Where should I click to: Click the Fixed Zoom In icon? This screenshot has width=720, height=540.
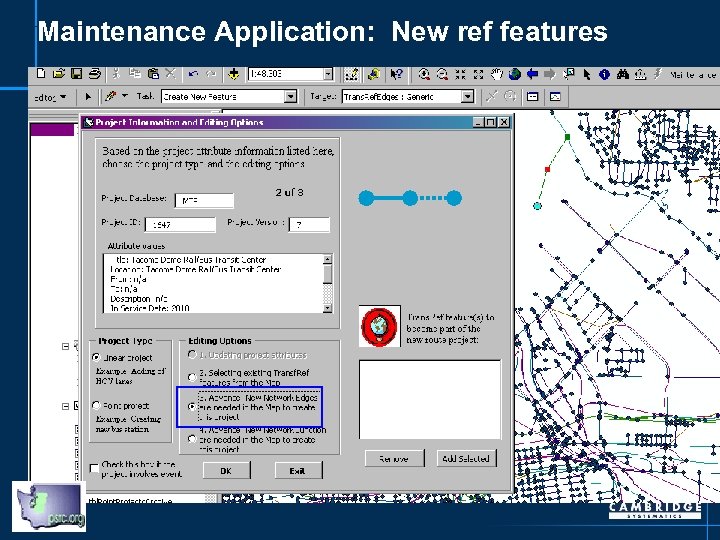460,74
